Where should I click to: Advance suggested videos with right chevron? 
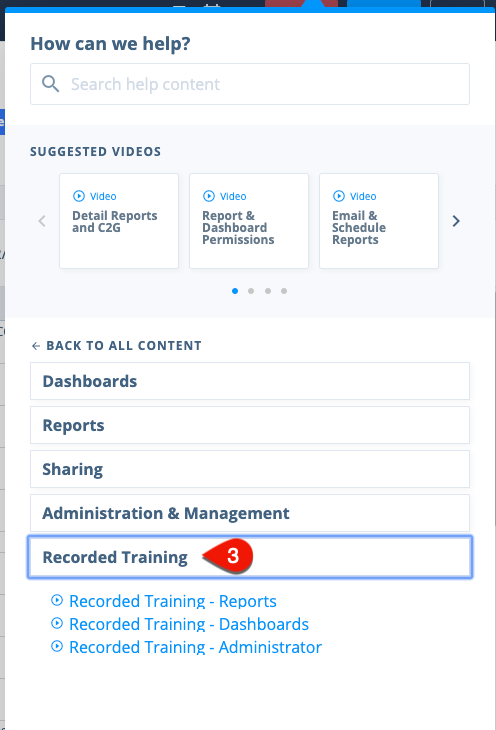click(x=456, y=221)
